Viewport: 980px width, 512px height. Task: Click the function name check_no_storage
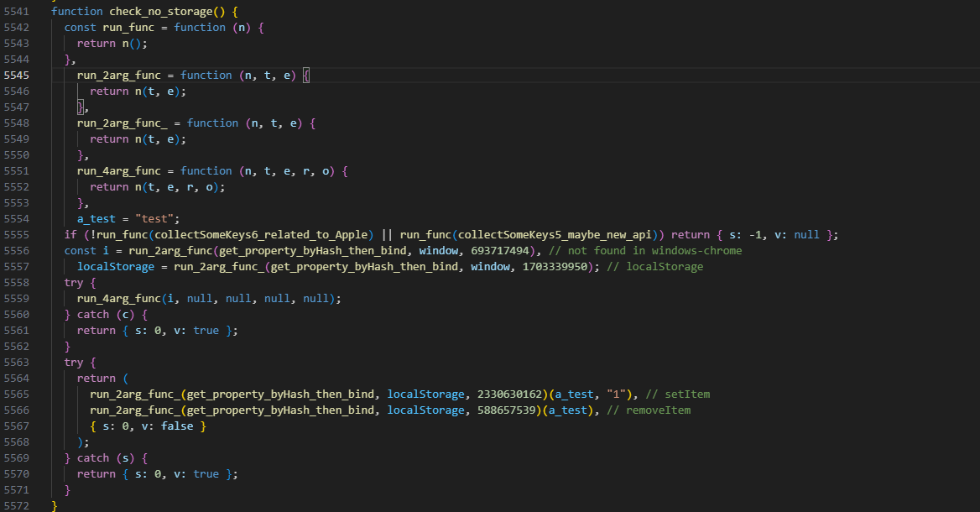pyautogui.click(x=160, y=11)
